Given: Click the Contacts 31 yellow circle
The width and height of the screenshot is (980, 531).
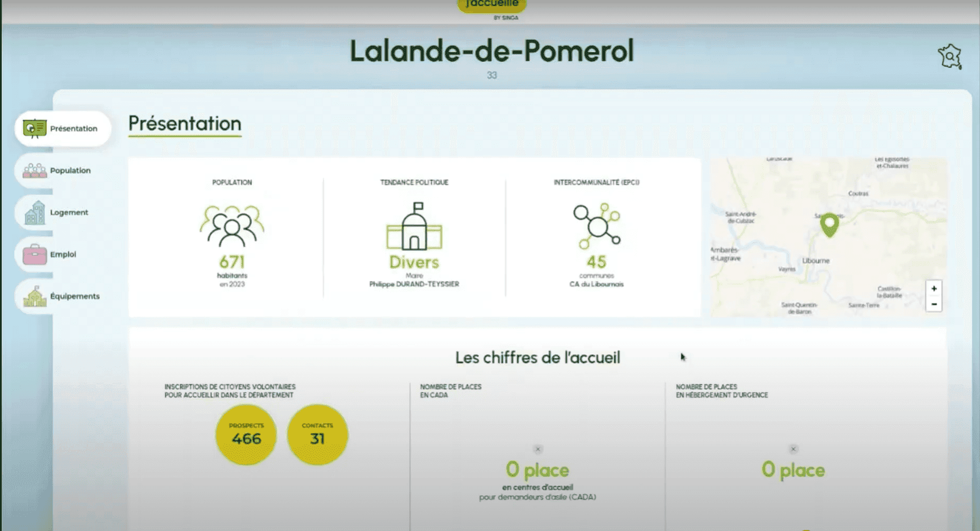Looking at the screenshot, I should click(x=317, y=435).
